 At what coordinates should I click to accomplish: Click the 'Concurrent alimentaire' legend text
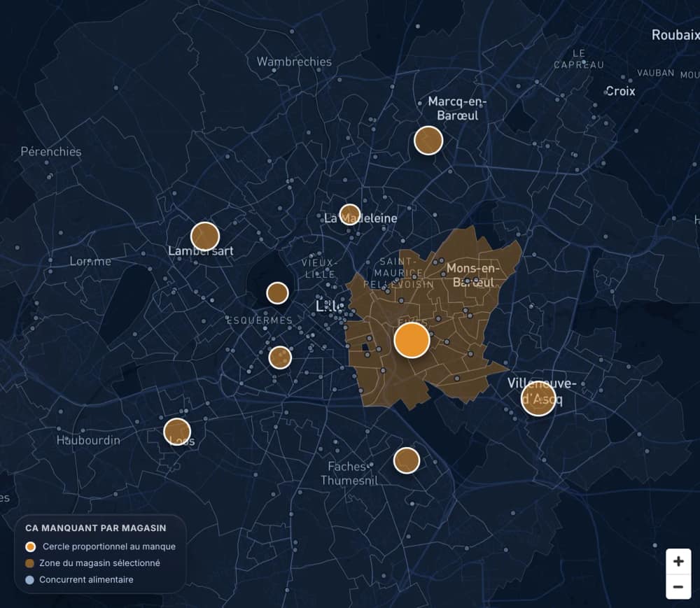[x=86, y=579]
